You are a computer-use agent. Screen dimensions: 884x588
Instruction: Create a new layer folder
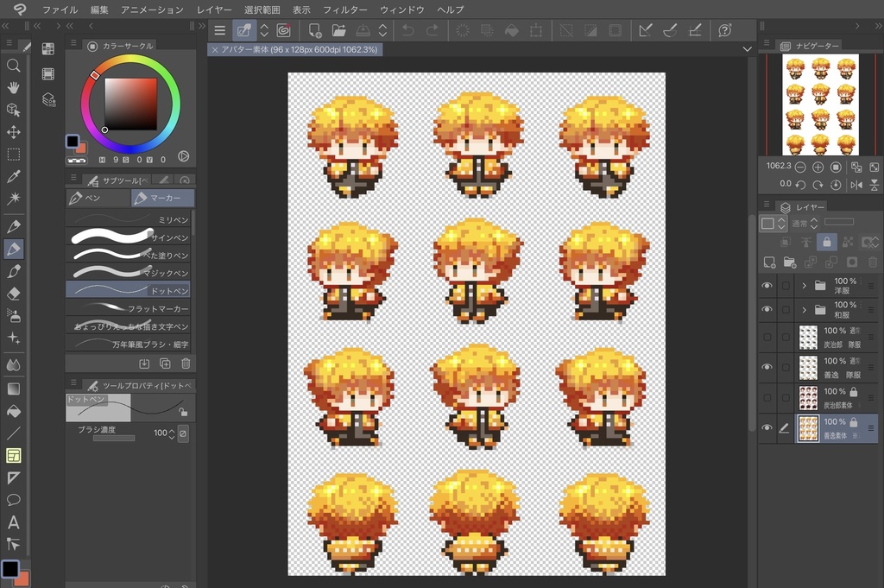click(x=790, y=262)
